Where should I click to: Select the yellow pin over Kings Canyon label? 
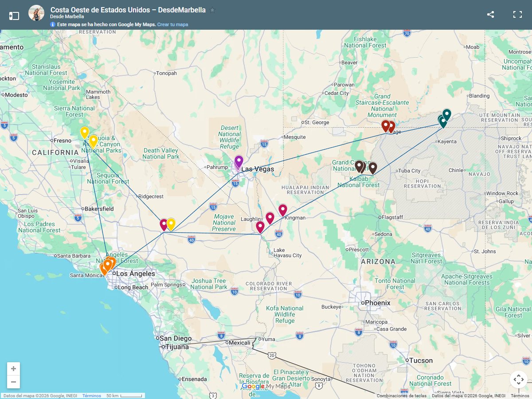tap(93, 141)
